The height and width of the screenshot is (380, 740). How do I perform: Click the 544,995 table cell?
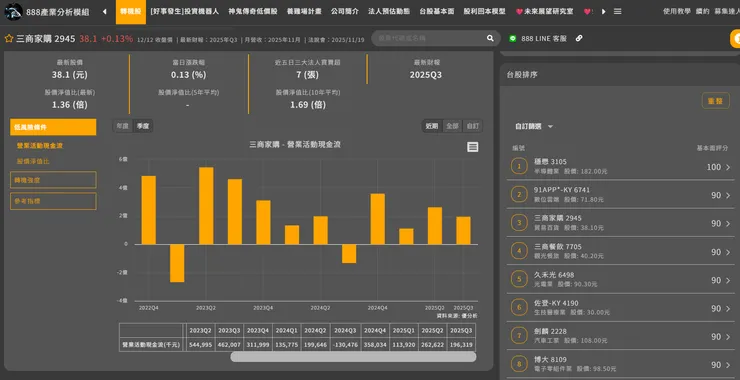coord(200,345)
